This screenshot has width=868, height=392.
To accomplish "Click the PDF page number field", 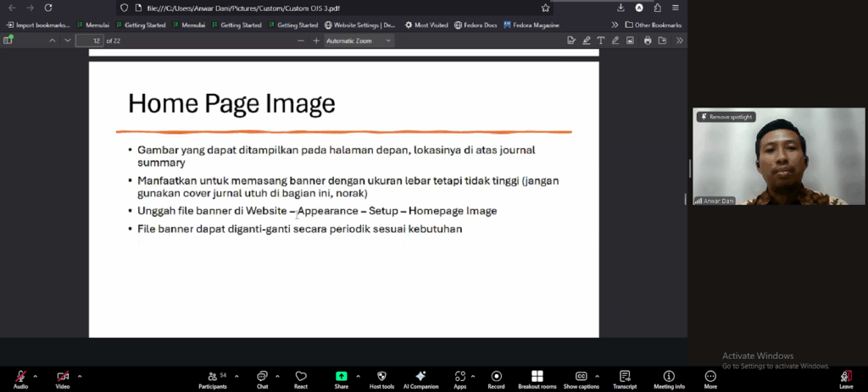I will click(89, 41).
